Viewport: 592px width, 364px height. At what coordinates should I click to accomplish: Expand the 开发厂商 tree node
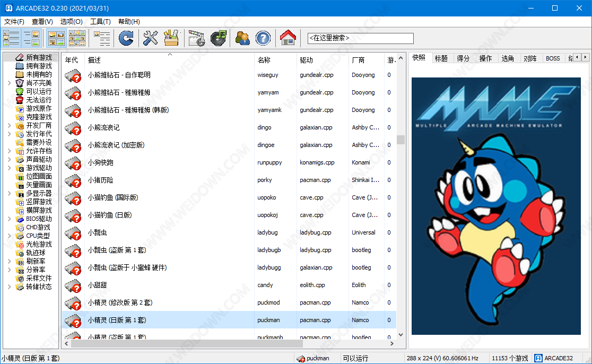pyautogui.click(x=10, y=125)
